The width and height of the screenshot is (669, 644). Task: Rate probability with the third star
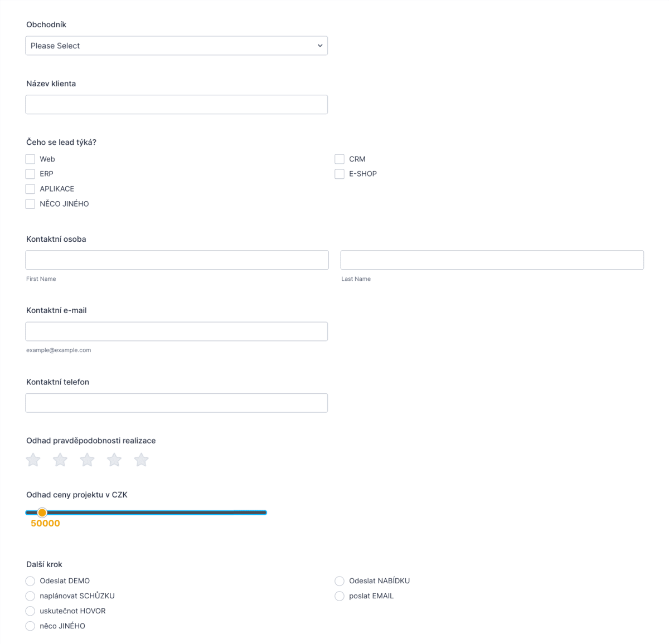tap(87, 460)
